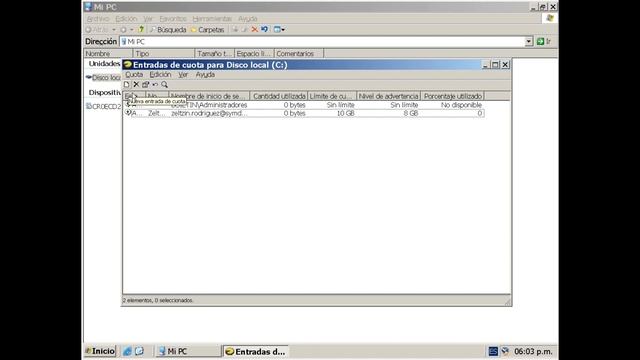640x360 pixels.
Task: Click the show desktop quick launch icon
Action: (x=139, y=351)
